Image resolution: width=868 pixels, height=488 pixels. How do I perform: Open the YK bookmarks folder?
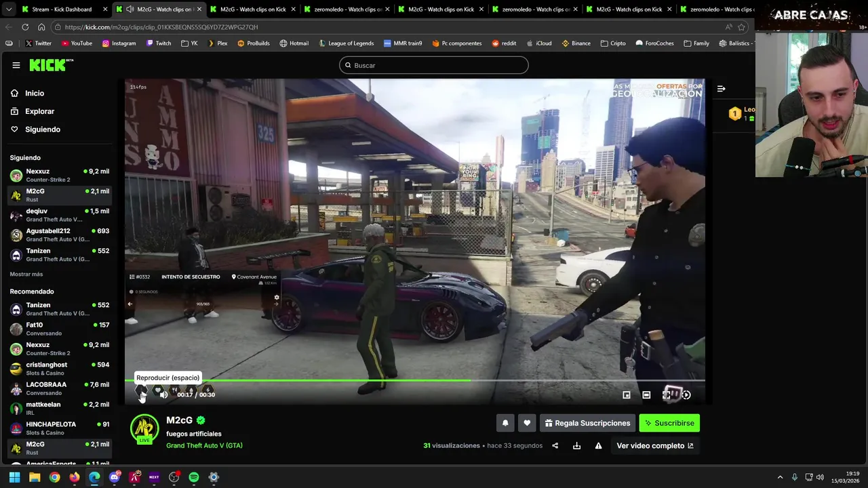pos(189,43)
